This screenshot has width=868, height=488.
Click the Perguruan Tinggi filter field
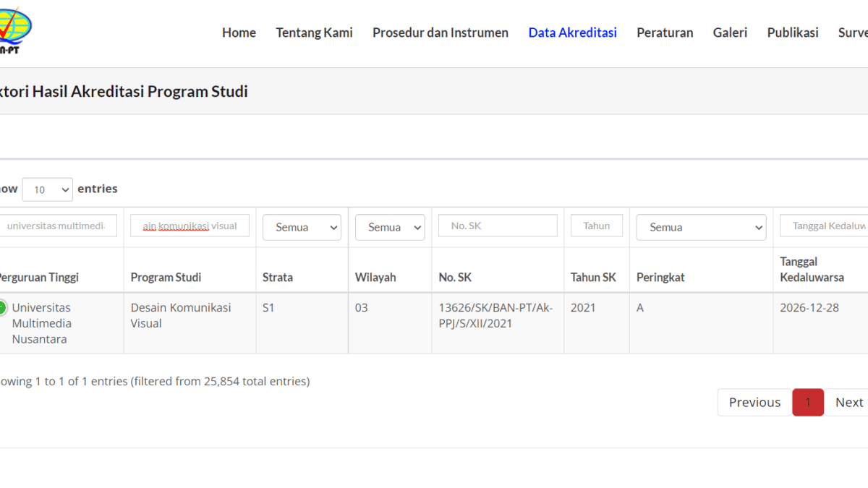pos(59,226)
